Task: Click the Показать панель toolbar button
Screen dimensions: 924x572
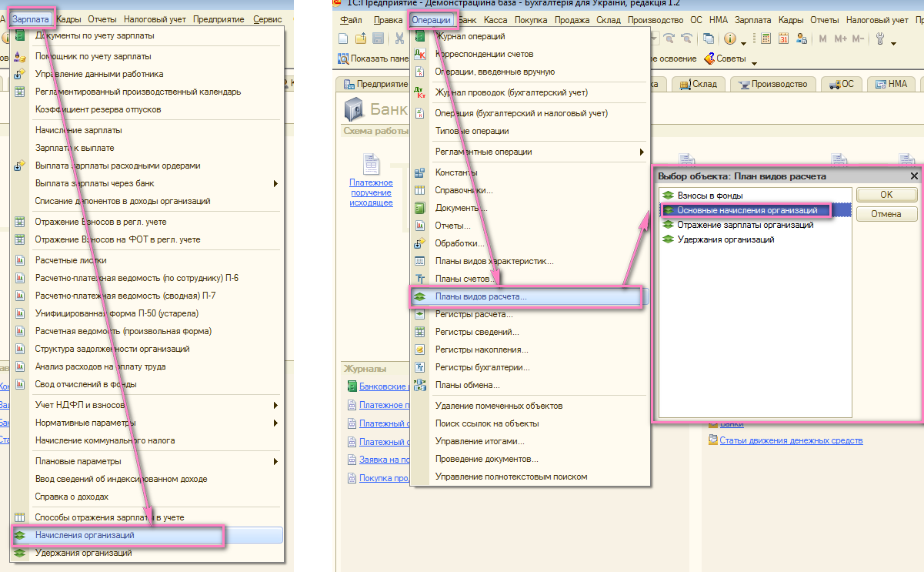Action: click(x=372, y=59)
